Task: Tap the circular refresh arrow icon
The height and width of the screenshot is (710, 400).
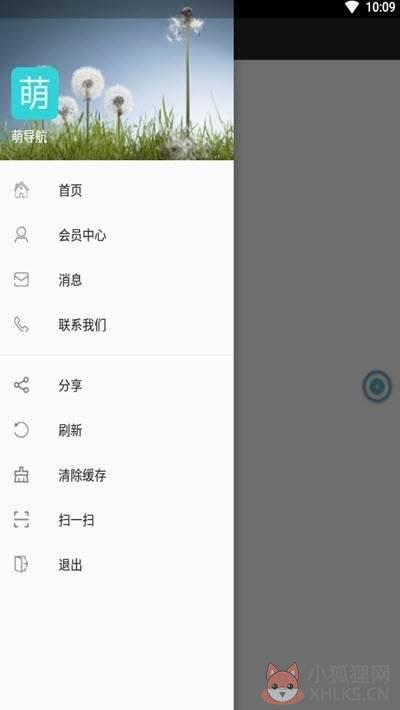Action: tap(21, 430)
